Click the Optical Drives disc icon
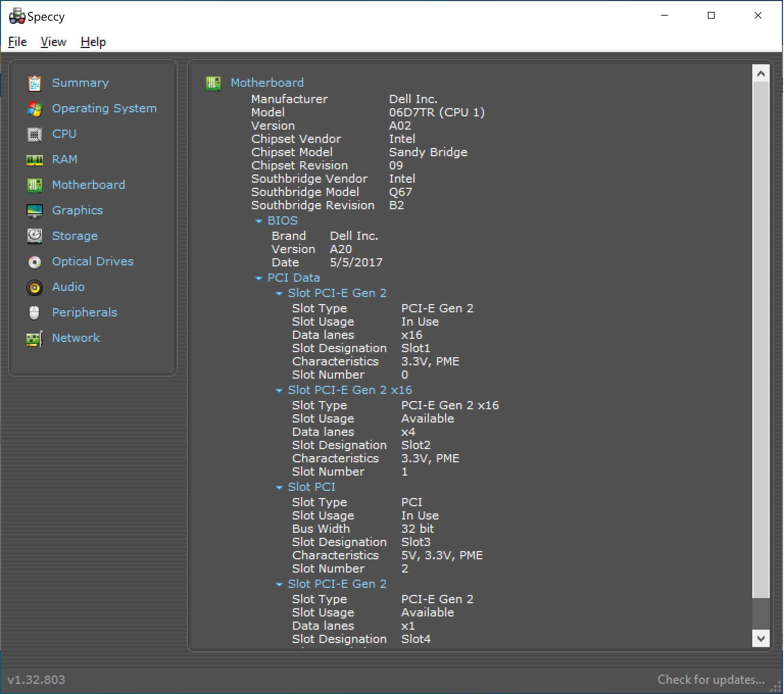The width and height of the screenshot is (784, 694). pos(34,262)
